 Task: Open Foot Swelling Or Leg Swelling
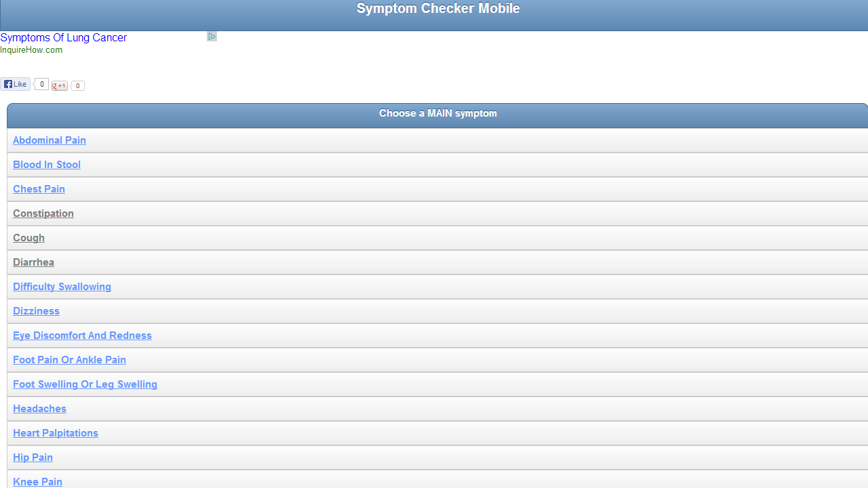85,384
